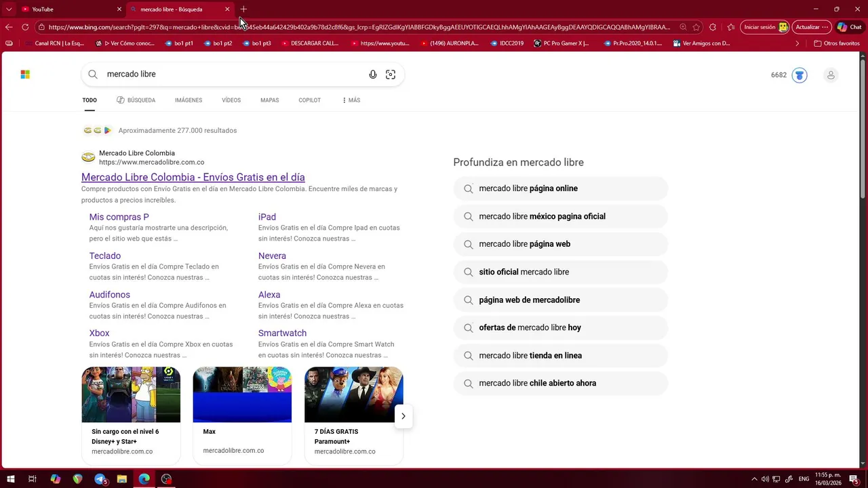The width and height of the screenshot is (868, 488).
Task: Search suggestion mercado libre chile abierto ahora
Action: [561, 383]
